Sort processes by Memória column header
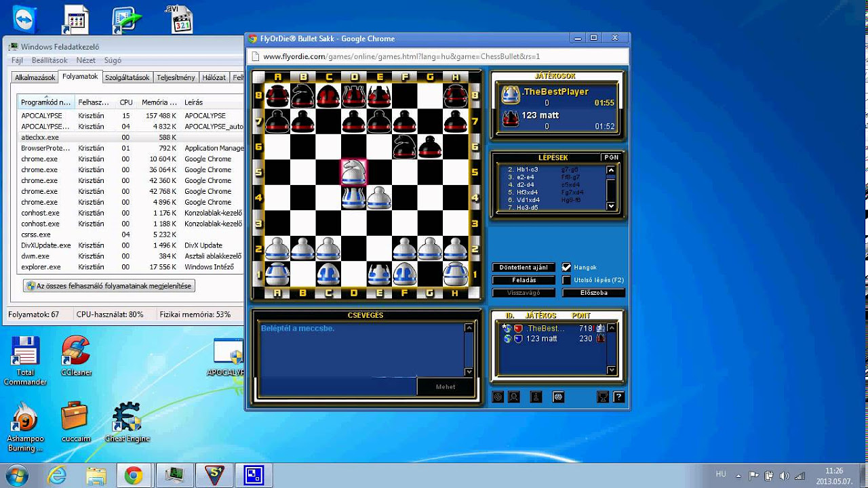This screenshot has width=868, height=488. (x=159, y=102)
